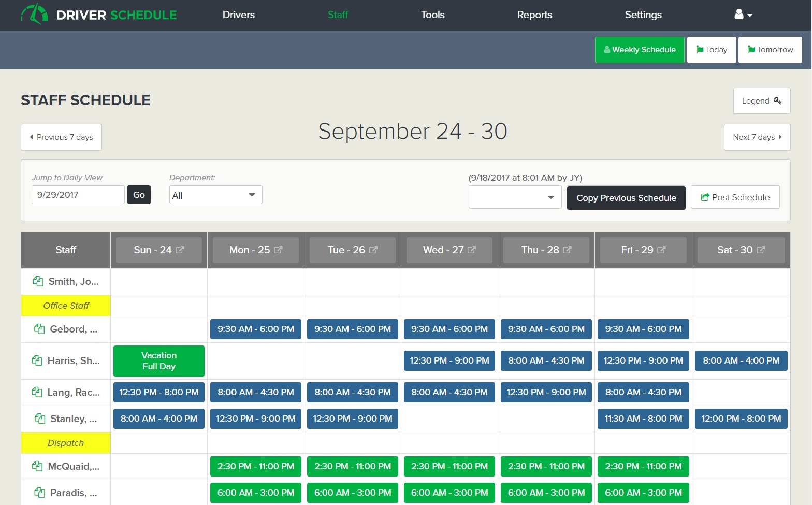Click the Go button
812x505 pixels.
tap(139, 195)
